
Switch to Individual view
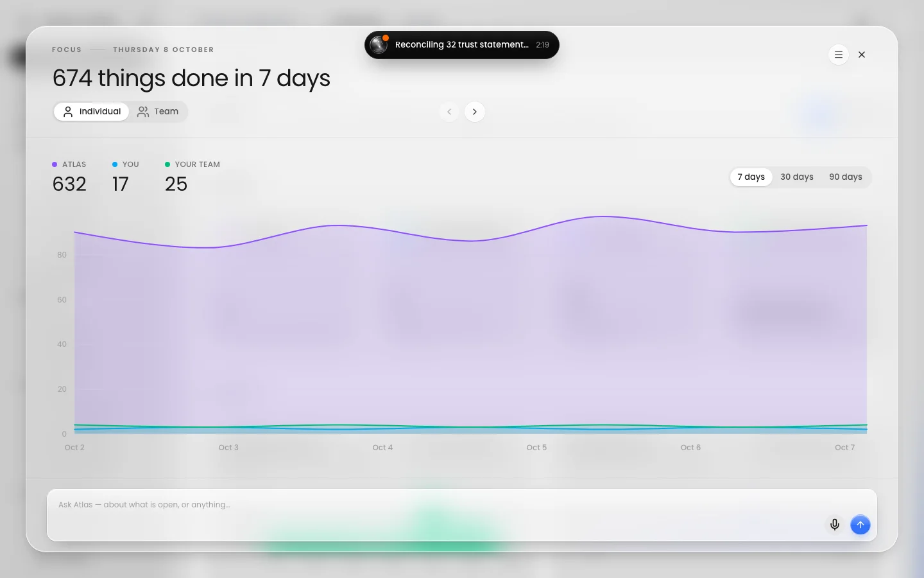tap(92, 112)
